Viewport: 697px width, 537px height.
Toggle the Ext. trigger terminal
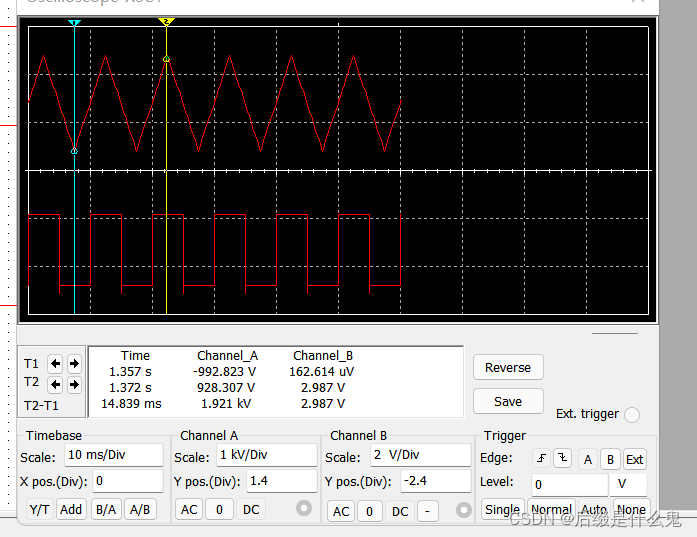click(632, 415)
